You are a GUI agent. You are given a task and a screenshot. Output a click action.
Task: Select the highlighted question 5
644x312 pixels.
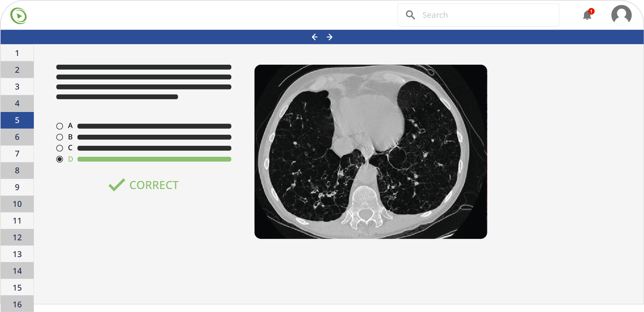(x=17, y=120)
